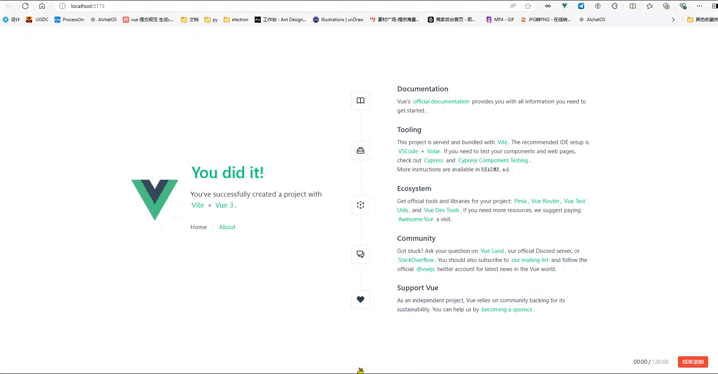Click the Community chat bubbles icon
Image resolution: width=718 pixels, height=374 pixels.
tap(360, 254)
